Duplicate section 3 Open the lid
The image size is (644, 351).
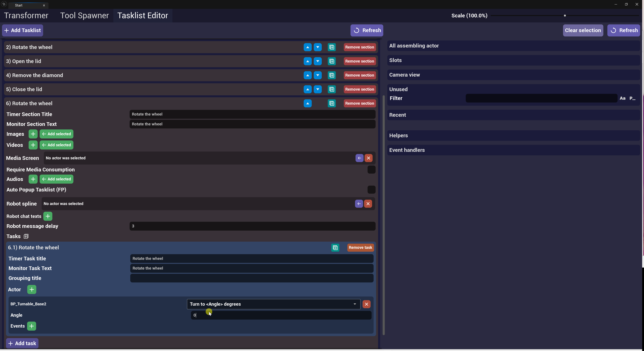tap(331, 61)
